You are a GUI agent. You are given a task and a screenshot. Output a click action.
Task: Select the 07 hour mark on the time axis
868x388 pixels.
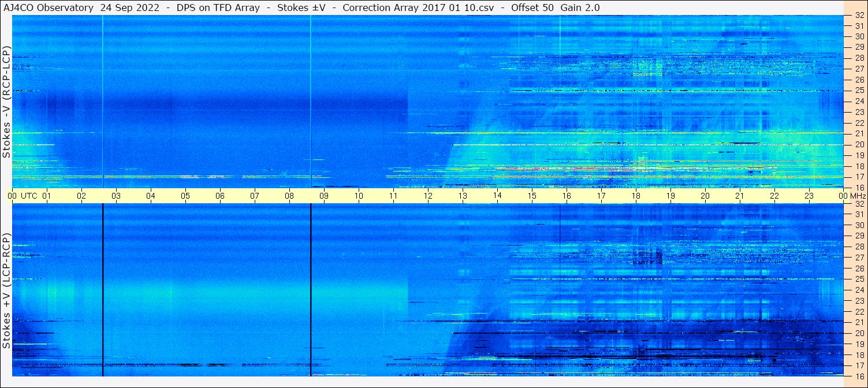click(x=255, y=196)
